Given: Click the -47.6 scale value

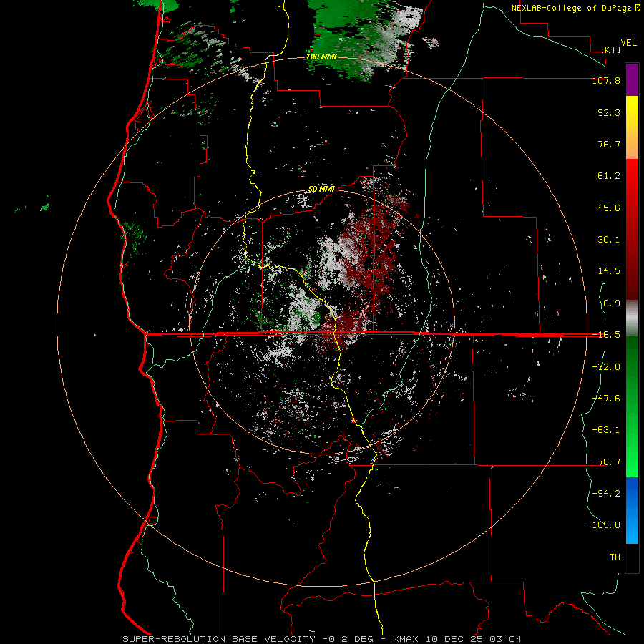Looking at the screenshot, I should tap(606, 399).
